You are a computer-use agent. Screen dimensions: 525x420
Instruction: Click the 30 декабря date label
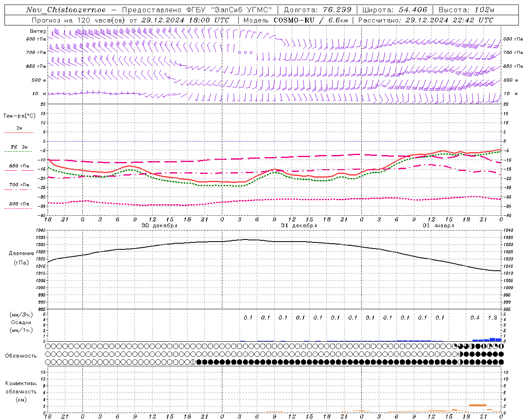pos(160,226)
